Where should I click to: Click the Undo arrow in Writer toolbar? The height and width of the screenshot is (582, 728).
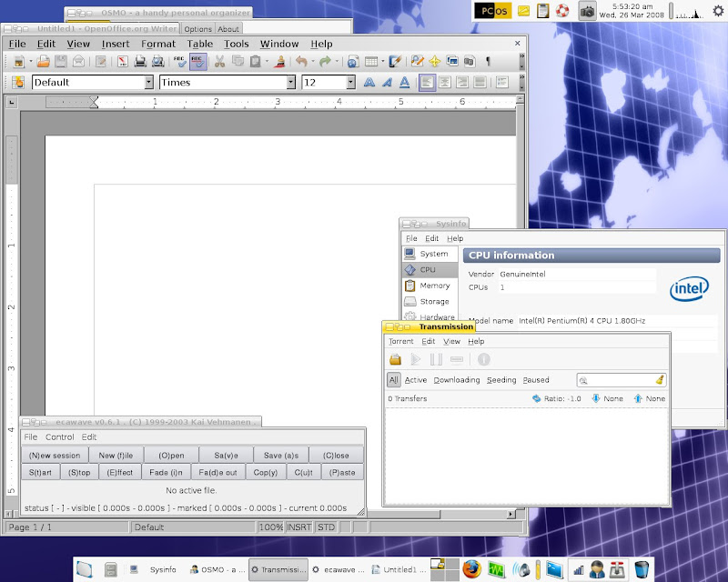pyautogui.click(x=299, y=62)
